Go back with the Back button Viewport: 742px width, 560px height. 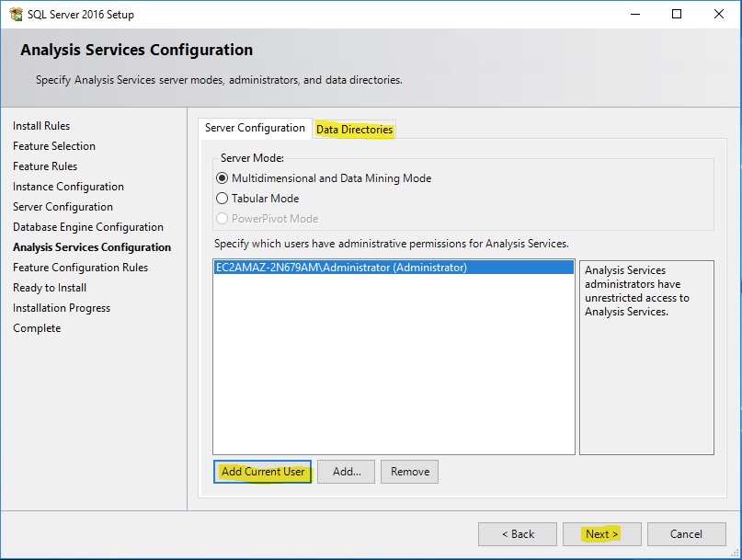click(x=517, y=534)
